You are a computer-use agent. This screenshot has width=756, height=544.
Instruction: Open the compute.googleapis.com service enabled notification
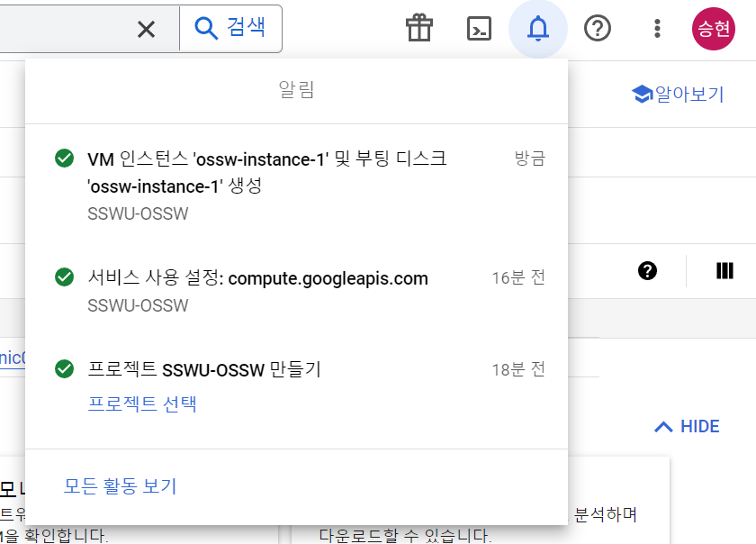[x=296, y=291]
